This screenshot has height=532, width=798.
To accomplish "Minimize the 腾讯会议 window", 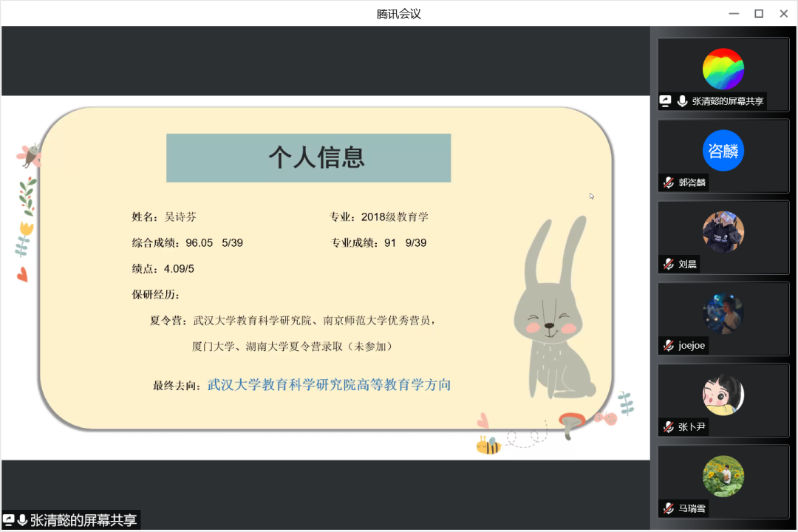I will click(732, 13).
